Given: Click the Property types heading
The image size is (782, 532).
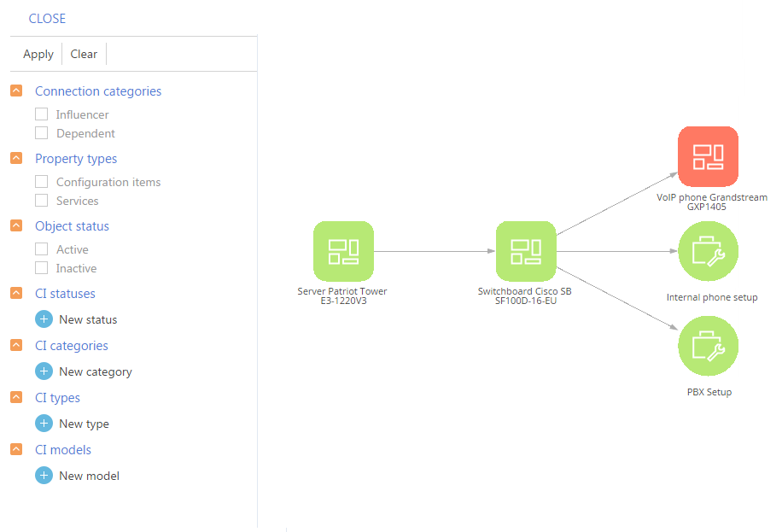Looking at the screenshot, I should tap(76, 159).
